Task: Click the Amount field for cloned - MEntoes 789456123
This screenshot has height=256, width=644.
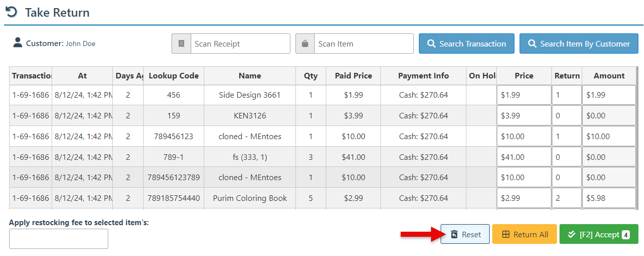Action: [x=609, y=137]
